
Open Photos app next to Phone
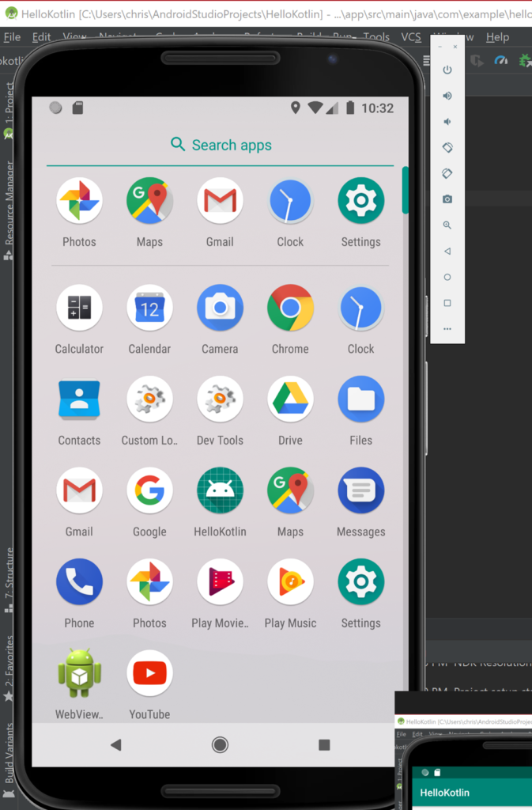point(149,581)
